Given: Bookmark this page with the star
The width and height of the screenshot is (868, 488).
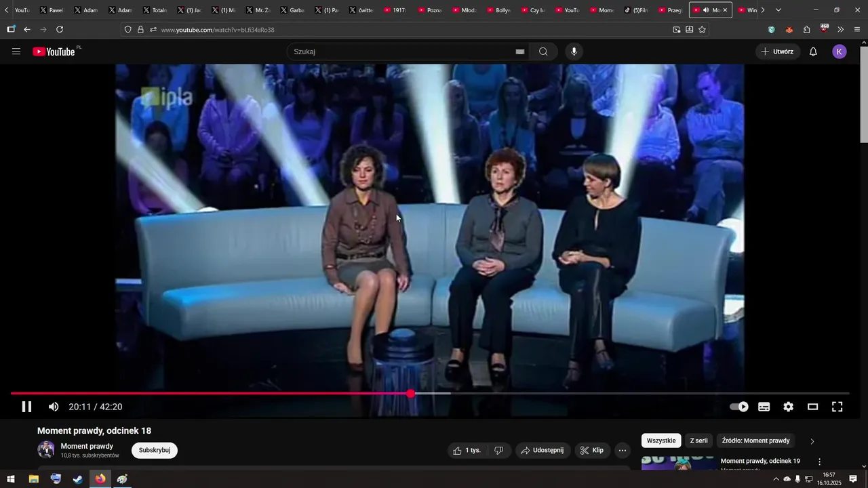Looking at the screenshot, I should pyautogui.click(x=702, y=30).
